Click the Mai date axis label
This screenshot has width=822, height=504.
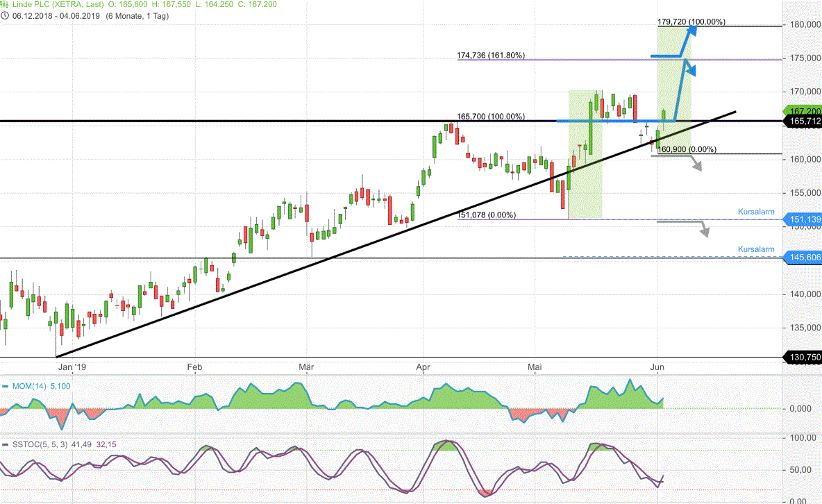[535, 367]
